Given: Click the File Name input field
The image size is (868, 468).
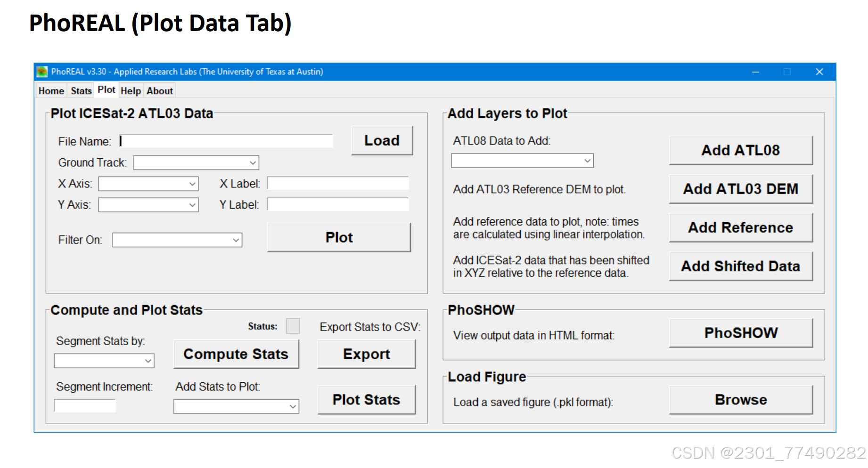Looking at the screenshot, I should [x=226, y=141].
